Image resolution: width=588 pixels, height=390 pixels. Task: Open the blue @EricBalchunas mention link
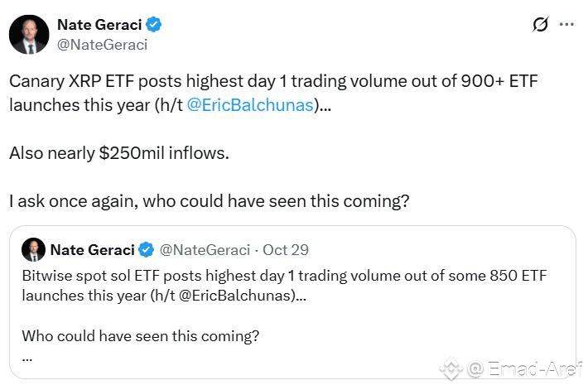tap(250, 105)
